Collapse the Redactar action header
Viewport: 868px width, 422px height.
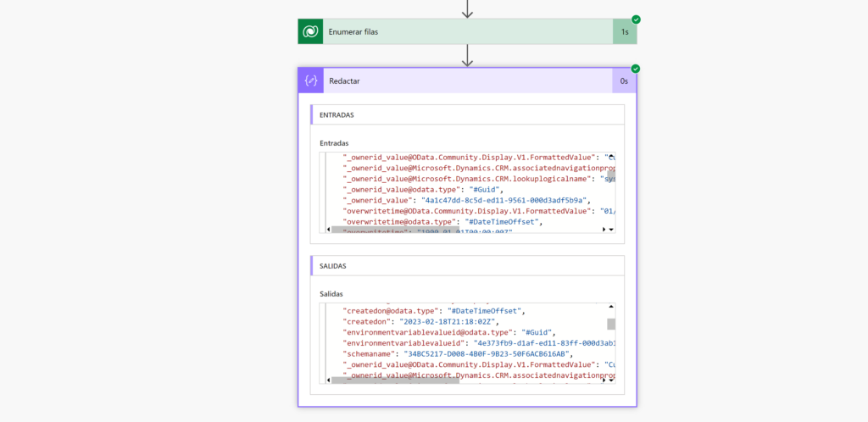pyautogui.click(x=467, y=81)
